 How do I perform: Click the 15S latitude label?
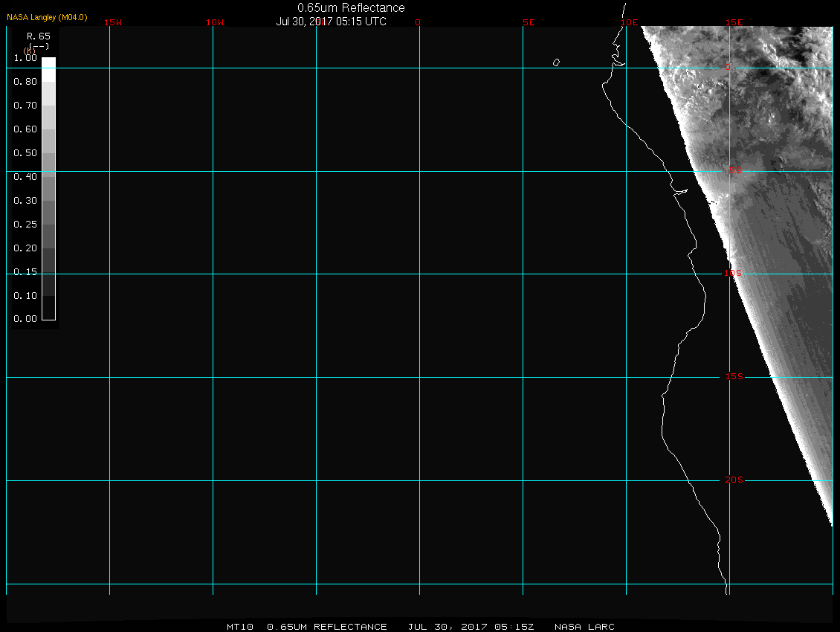coord(734,377)
